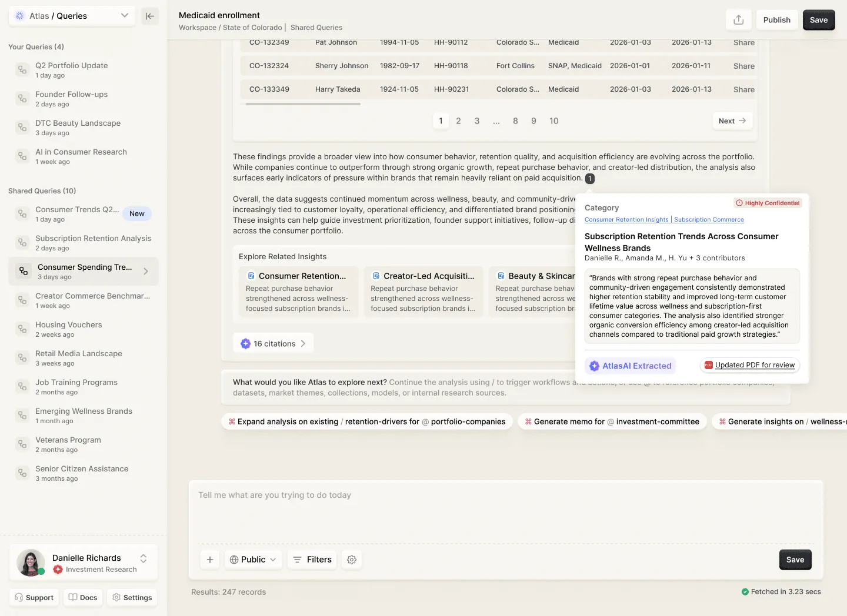Click the AtlasAI sparkle icon in 16 citations
This screenshot has height=616, width=847.
pyautogui.click(x=245, y=344)
